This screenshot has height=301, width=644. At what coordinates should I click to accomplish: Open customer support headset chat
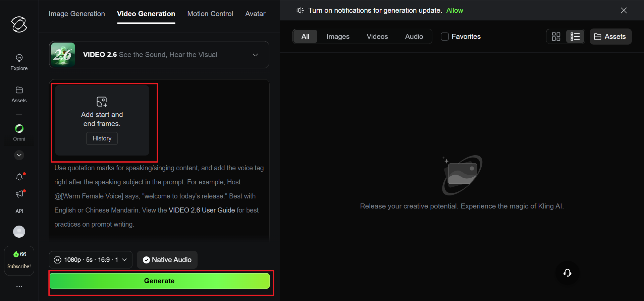coord(567,273)
